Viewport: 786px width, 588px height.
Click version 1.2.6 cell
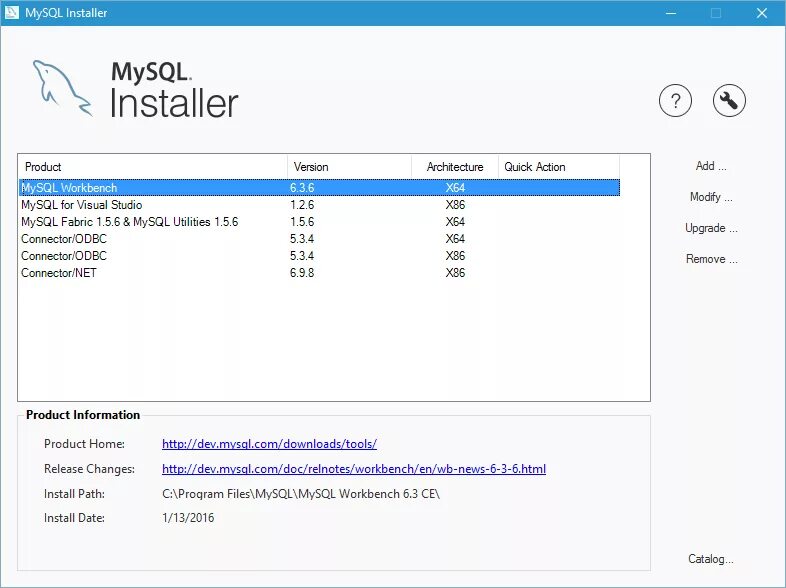(302, 205)
